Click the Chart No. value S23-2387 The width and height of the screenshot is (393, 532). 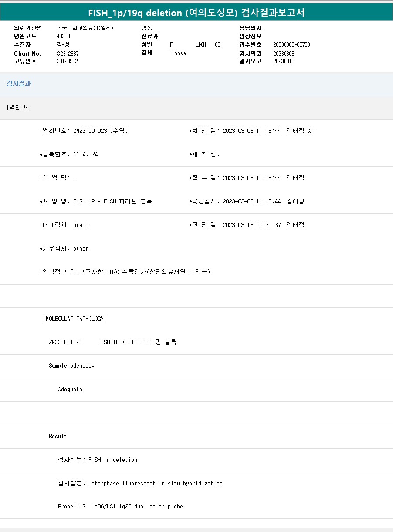coord(68,54)
